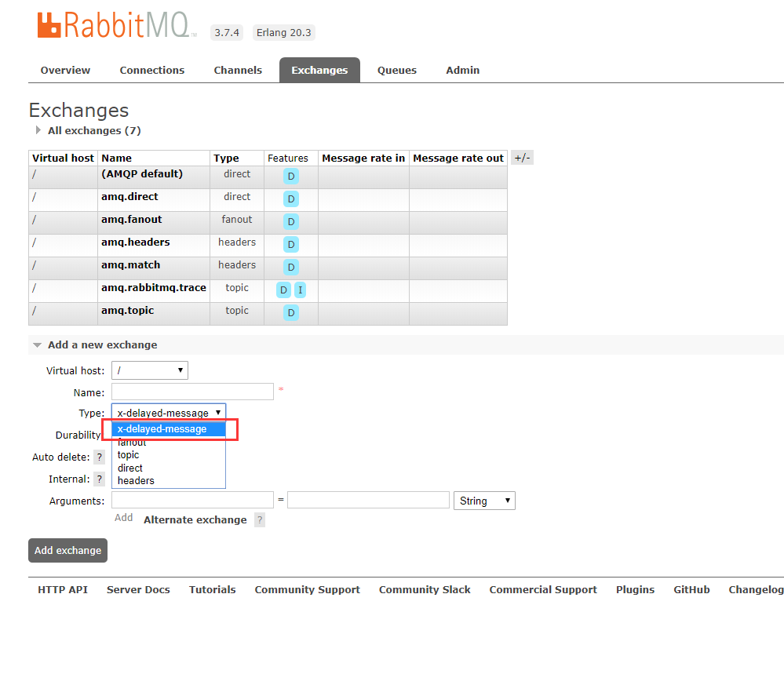Open the Community Support footer link
784x685 pixels.
click(x=308, y=589)
